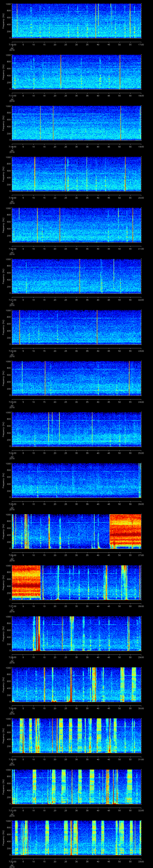The height and width of the screenshot is (868, 153).
Task: Click the 7:30:00 start time label
Action: click(x=12, y=759)
